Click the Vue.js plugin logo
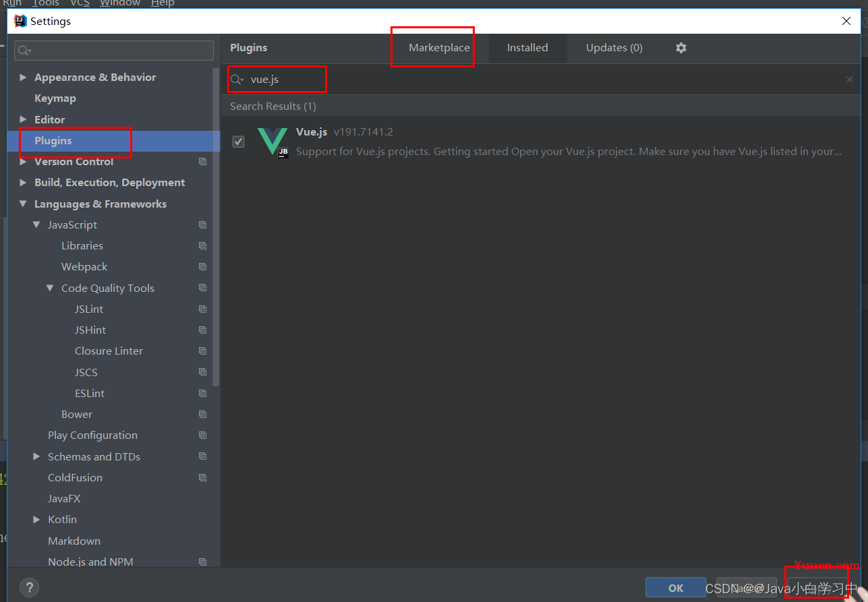Viewport: 868px width, 602px height. click(272, 142)
